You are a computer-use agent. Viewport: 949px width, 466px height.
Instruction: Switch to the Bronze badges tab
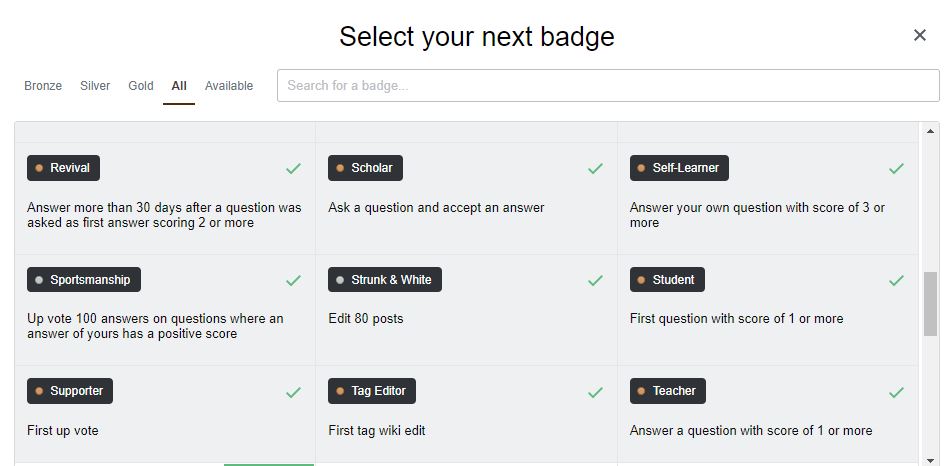(x=43, y=86)
